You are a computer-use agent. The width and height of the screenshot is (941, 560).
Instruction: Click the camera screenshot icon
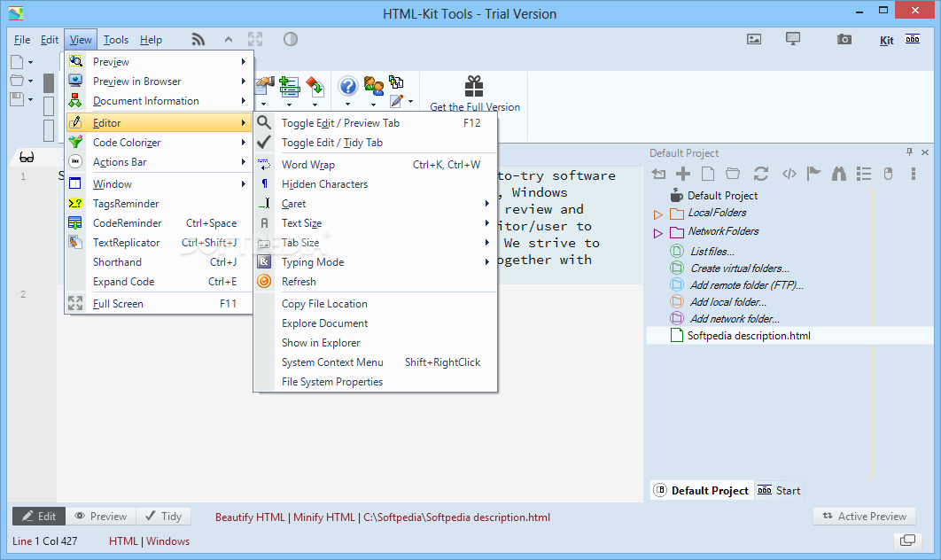click(844, 40)
